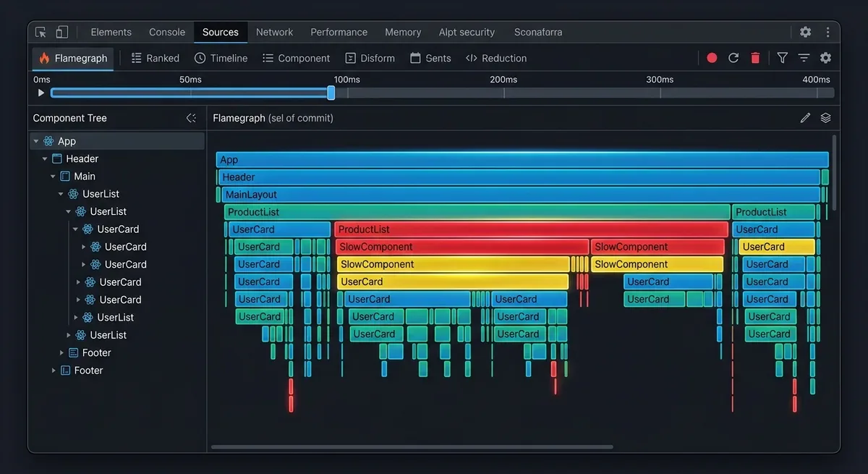Open the Reduction view

tap(496, 58)
